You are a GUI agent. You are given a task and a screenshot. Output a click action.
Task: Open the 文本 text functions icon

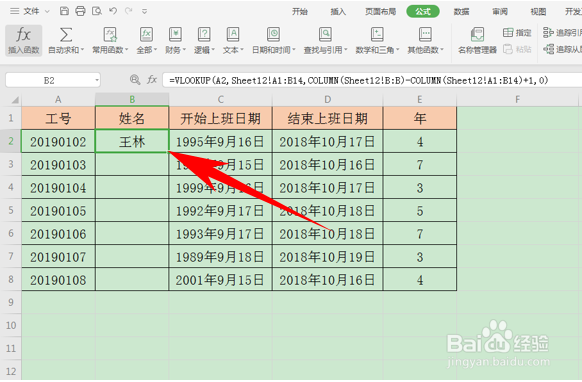point(233,35)
